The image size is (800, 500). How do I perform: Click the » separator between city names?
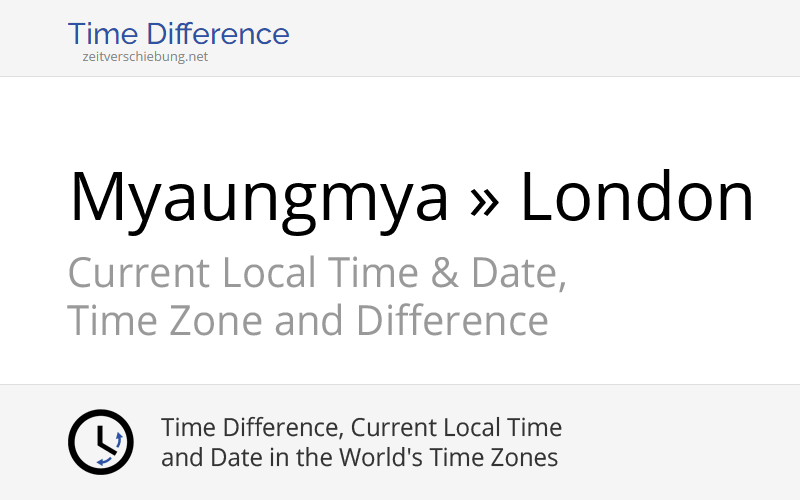click(484, 197)
